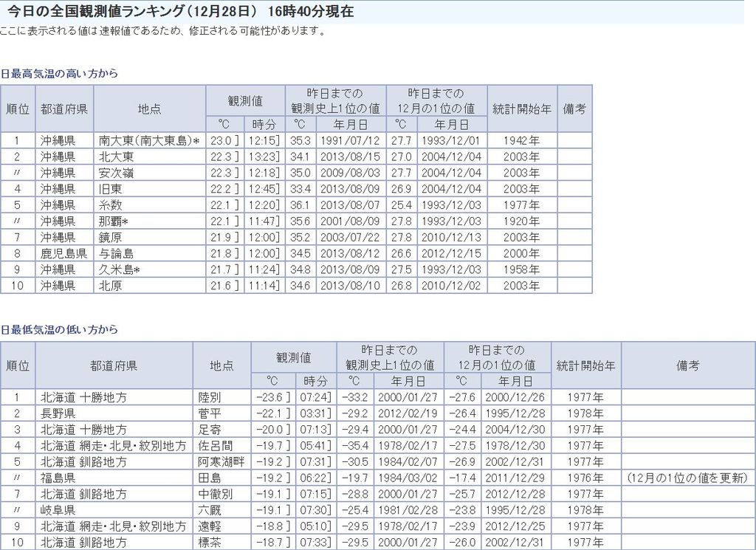Click the 長野県 prefecture cell
756x550 pixels.
pyautogui.click(x=58, y=413)
